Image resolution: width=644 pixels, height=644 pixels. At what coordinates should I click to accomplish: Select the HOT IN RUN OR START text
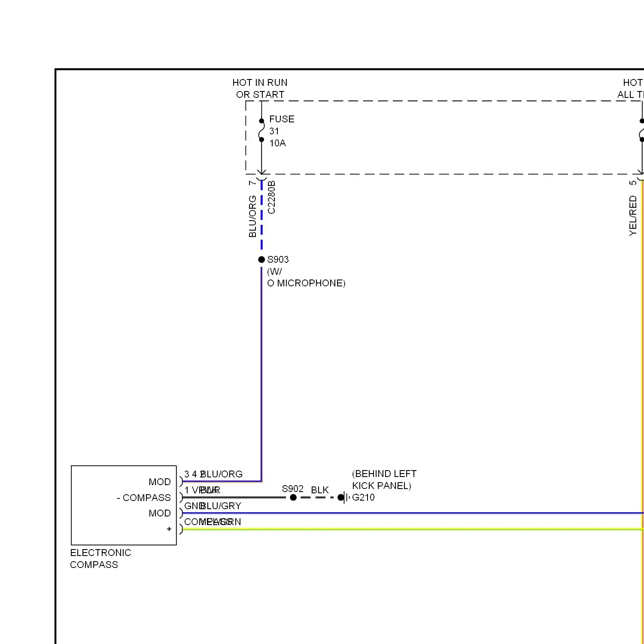click(260, 88)
